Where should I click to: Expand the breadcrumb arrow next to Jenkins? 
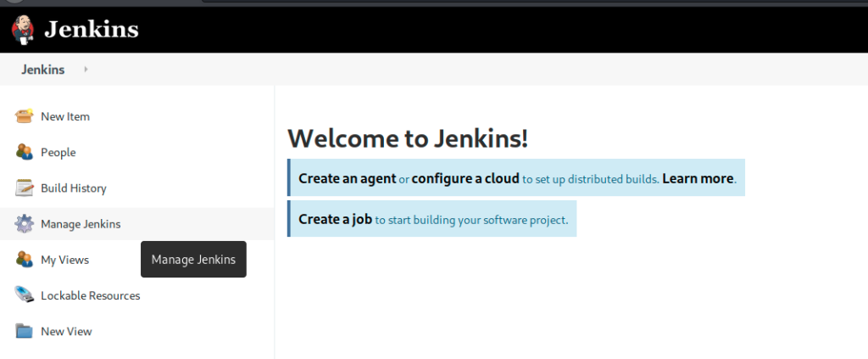click(86, 70)
